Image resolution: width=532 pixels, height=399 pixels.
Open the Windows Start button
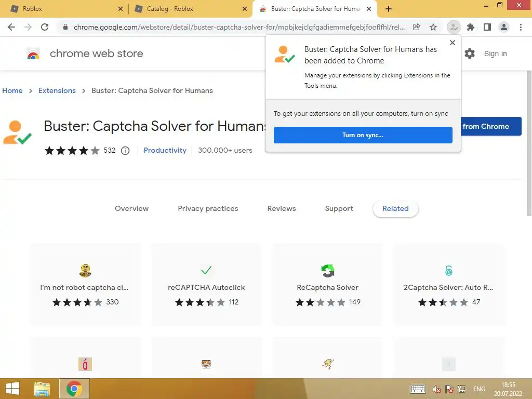point(12,389)
